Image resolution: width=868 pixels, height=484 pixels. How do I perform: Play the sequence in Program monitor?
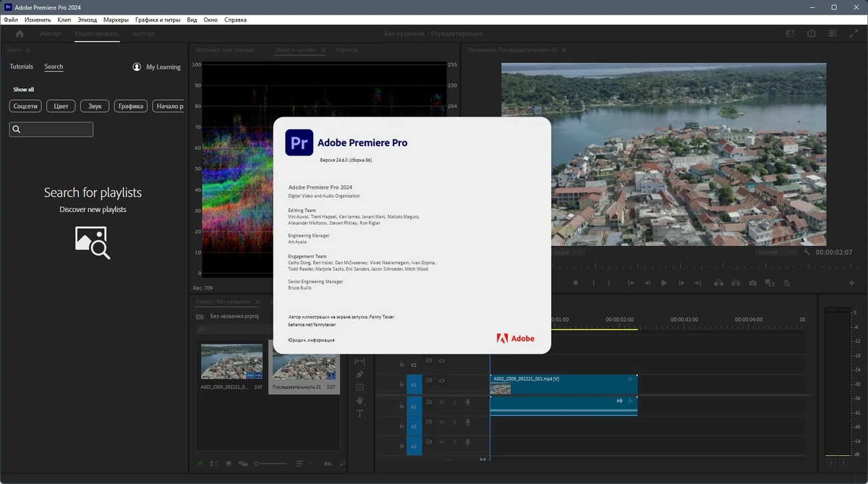point(664,283)
